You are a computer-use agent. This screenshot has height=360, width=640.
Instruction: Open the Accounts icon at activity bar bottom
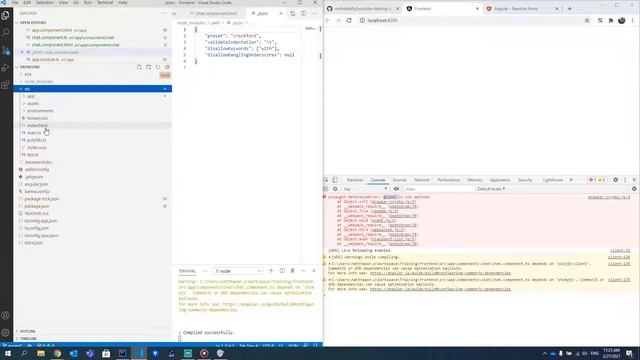[6, 315]
